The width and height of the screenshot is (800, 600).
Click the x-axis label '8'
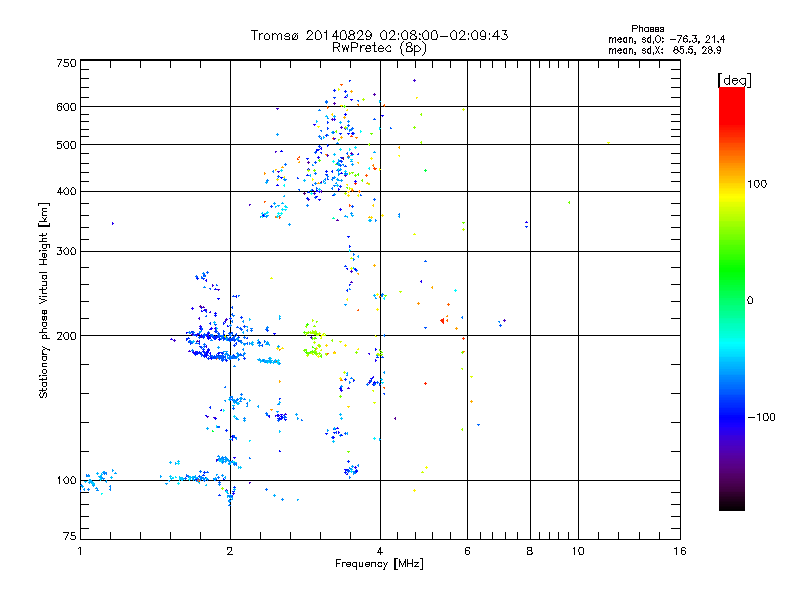[530, 551]
